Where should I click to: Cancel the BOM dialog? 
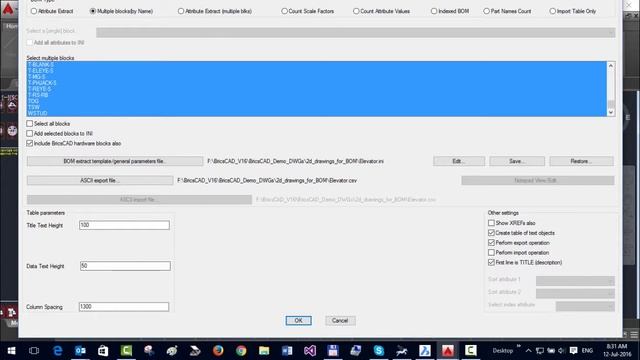pyautogui.click(x=340, y=320)
